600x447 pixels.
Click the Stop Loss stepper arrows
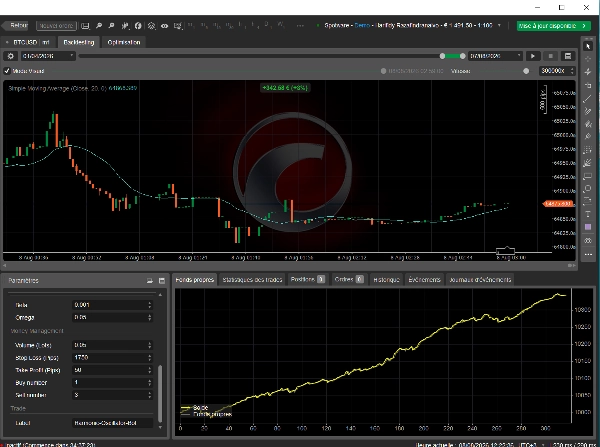click(150, 357)
